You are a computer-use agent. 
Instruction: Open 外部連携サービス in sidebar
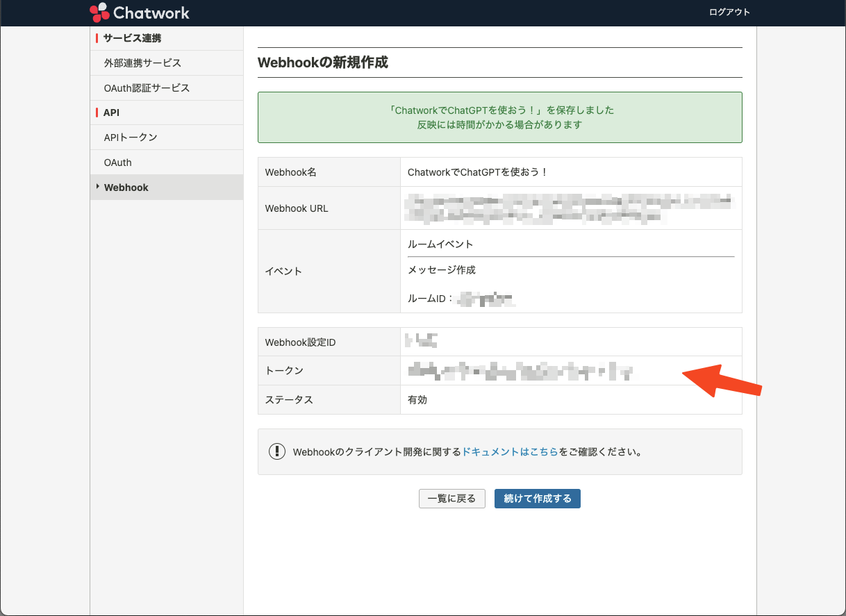167,63
